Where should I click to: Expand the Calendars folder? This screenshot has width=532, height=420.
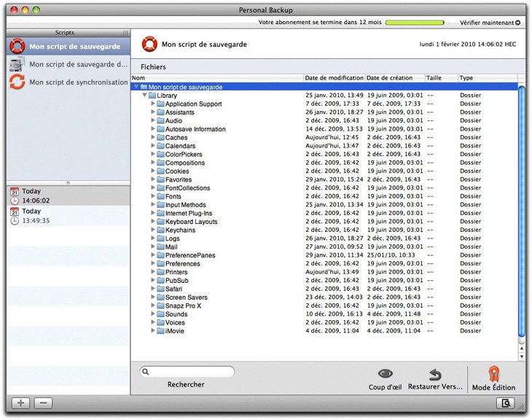point(153,146)
